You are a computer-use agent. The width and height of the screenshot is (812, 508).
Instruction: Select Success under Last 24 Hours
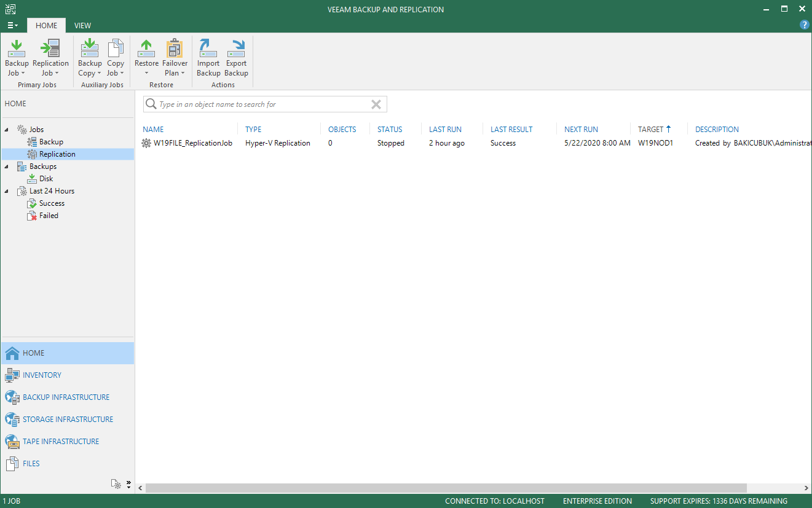coord(52,203)
